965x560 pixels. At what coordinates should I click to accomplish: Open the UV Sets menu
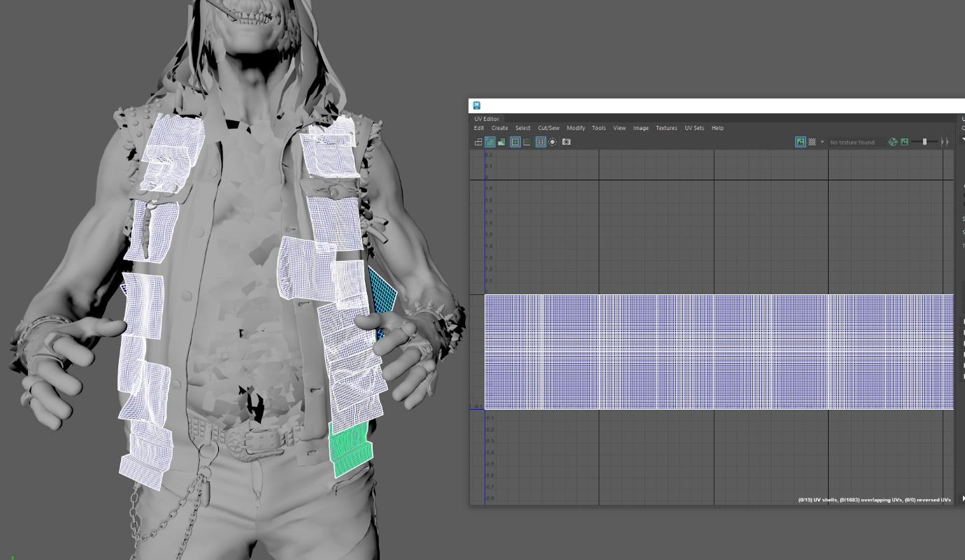click(x=694, y=128)
